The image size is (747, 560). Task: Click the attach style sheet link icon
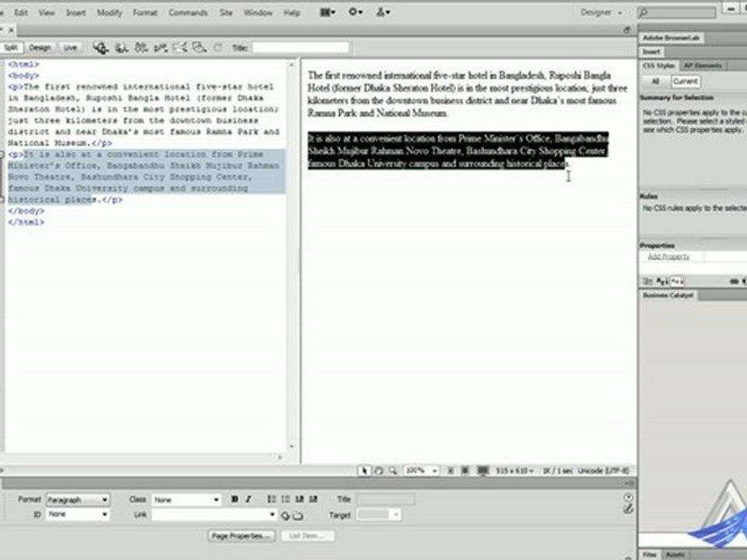pyautogui.click(x=734, y=282)
